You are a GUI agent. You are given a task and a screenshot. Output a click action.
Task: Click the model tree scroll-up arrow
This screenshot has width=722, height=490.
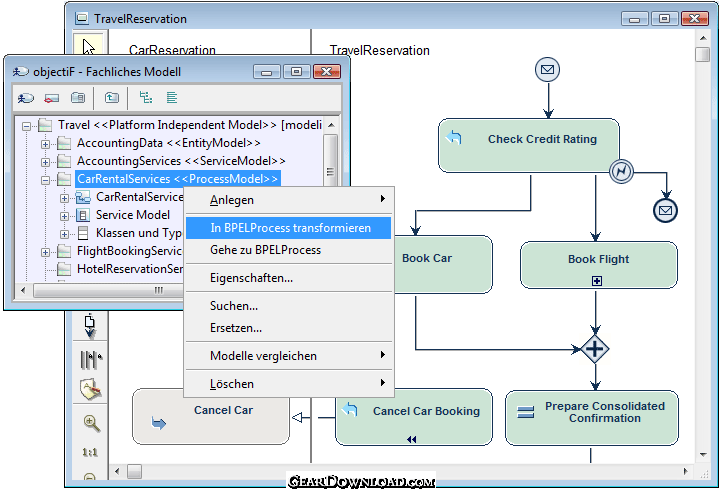331,125
